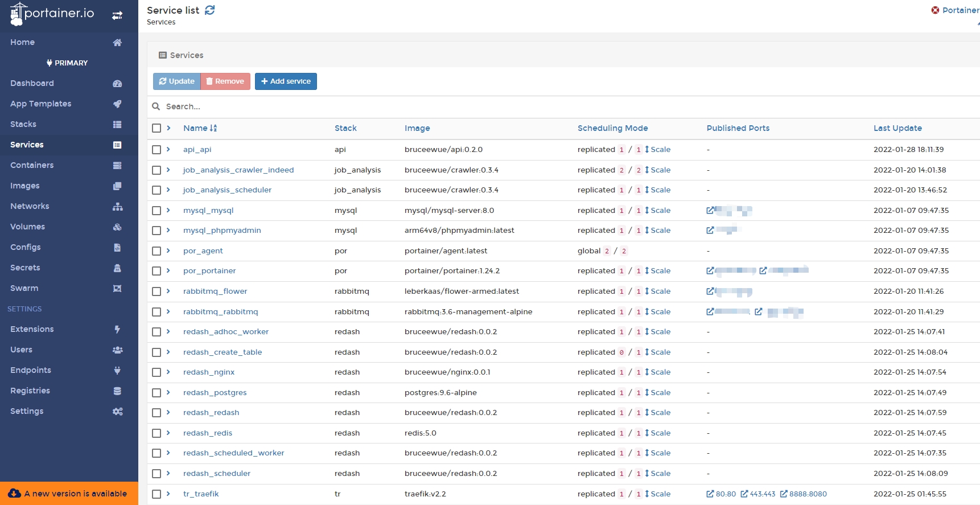Screen dimensions: 980x505
Task: Check the tr_traefik service checkbox
Action: pyautogui.click(x=157, y=494)
